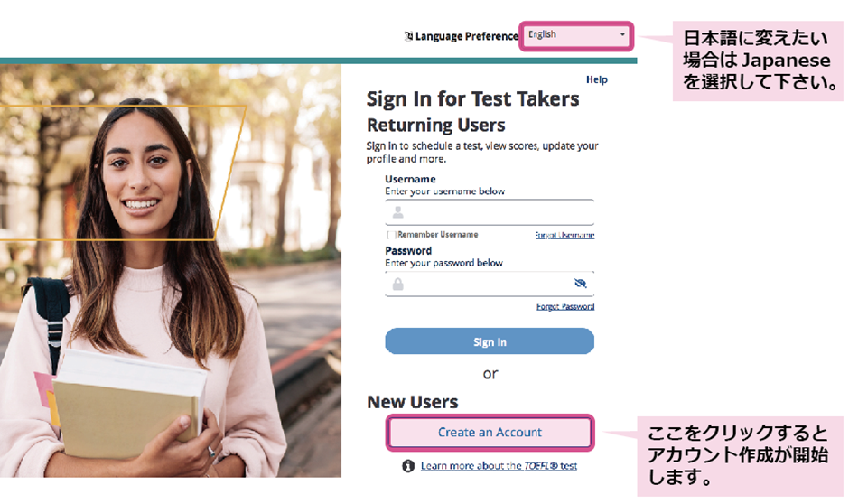This screenshot has height=504, width=849.
Task: Open the Learn more about the TOEFL test link
Action: pos(499,466)
